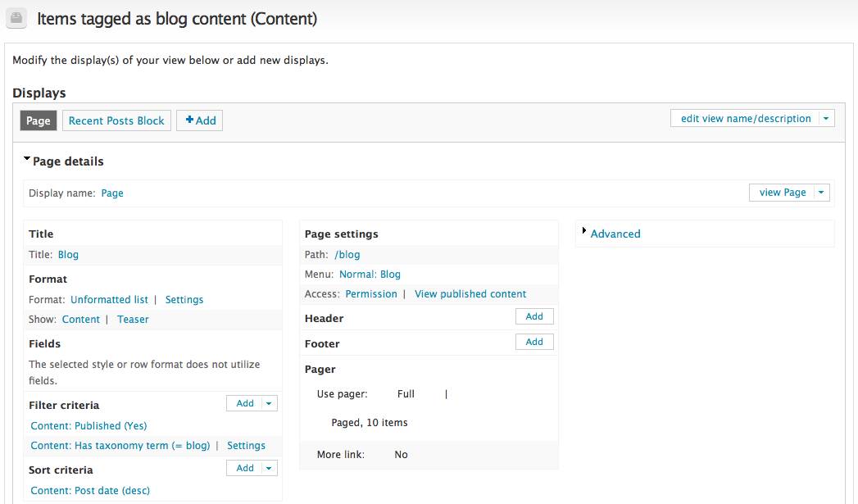Change the Unformatted list format
This screenshot has height=504, width=858.
click(x=109, y=300)
